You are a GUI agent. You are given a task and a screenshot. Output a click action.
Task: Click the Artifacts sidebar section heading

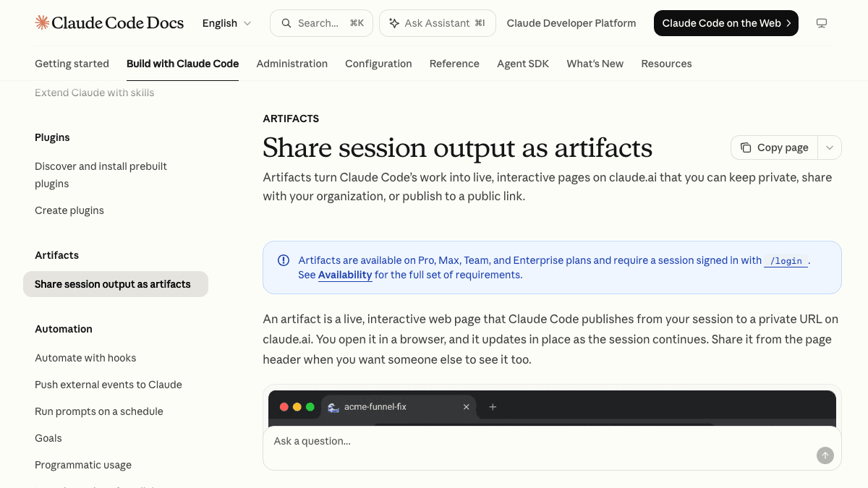click(56, 255)
